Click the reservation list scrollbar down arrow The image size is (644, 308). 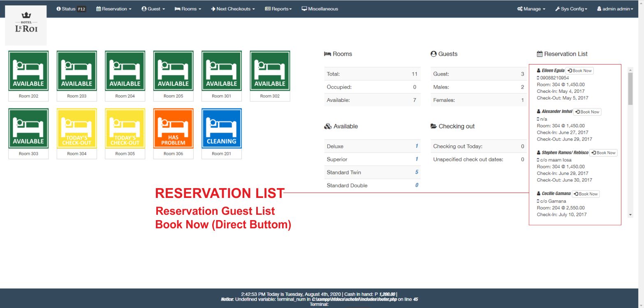coord(630,215)
